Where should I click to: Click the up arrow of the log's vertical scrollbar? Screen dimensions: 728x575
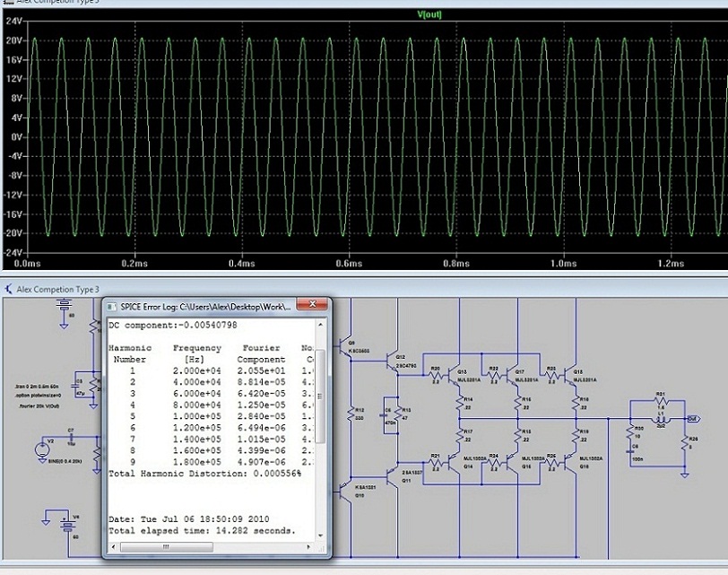point(320,325)
